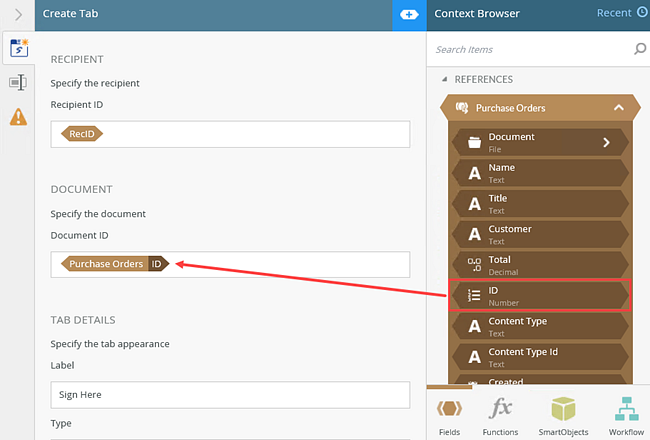The width and height of the screenshot is (650, 440).
Task: Click the search magnifier icon
Action: pyautogui.click(x=639, y=49)
